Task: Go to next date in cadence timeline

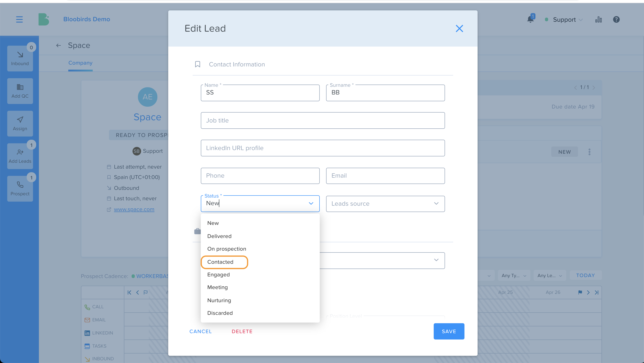Action: tap(588, 292)
